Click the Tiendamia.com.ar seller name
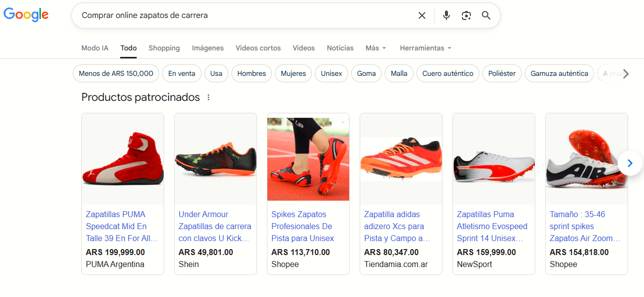The image size is (644, 297). pyautogui.click(x=396, y=264)
